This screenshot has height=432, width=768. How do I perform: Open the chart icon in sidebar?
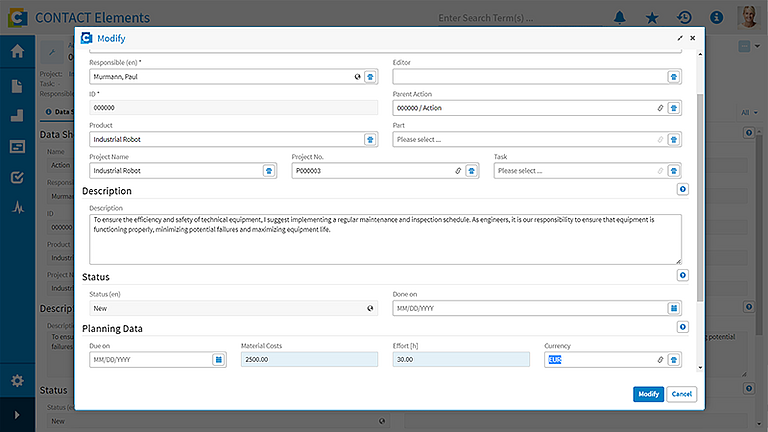17,116
